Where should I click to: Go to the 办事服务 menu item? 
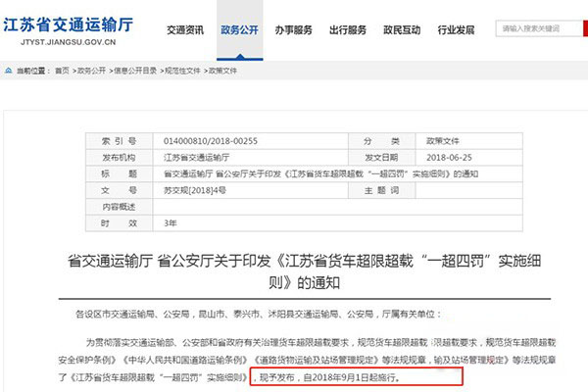tap(294, 31)
